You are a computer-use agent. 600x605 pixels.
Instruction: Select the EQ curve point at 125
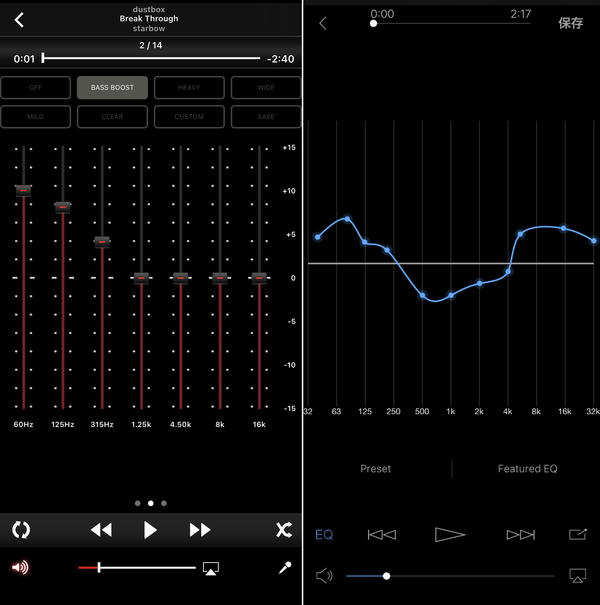pyautogui.click(x=365, y=242)
